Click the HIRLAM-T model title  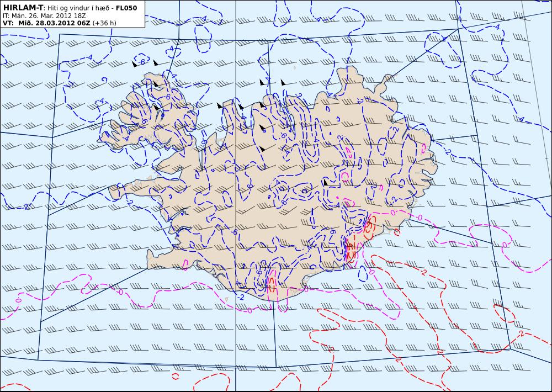(23, 8)
